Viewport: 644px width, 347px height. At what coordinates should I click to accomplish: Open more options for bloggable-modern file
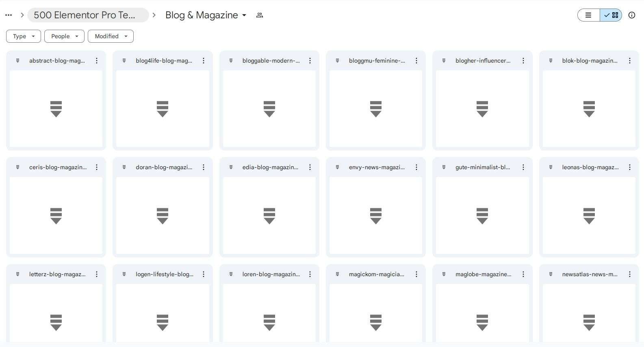tap(310, 61)
